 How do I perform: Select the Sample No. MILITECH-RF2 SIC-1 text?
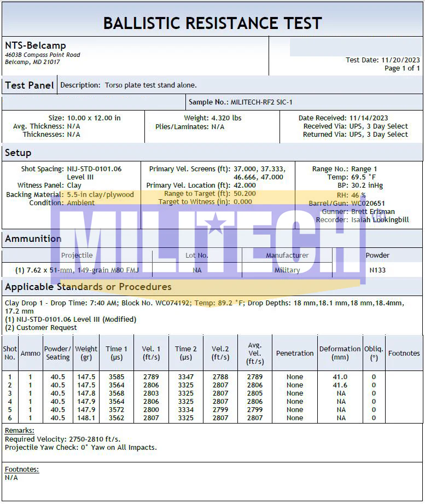click(240, 102)
